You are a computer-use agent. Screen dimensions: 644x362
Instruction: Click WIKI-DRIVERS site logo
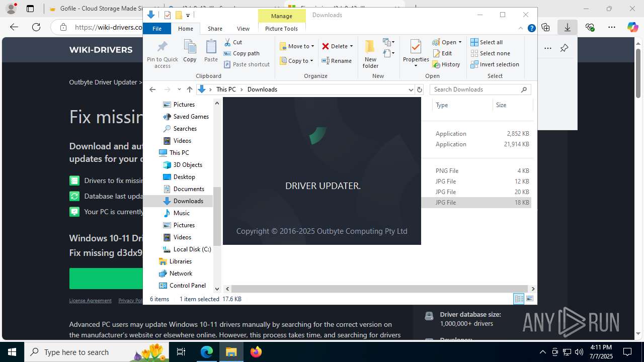(x=101, y=50)
